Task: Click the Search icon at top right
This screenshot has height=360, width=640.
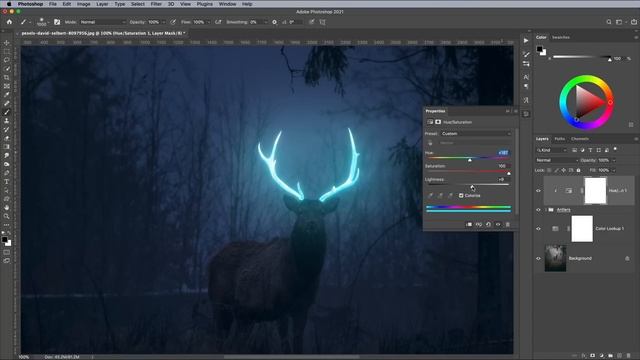Action: point(609,22)
